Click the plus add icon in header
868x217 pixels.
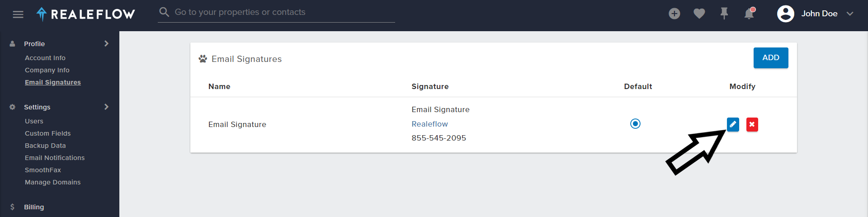tap(674, 14)
